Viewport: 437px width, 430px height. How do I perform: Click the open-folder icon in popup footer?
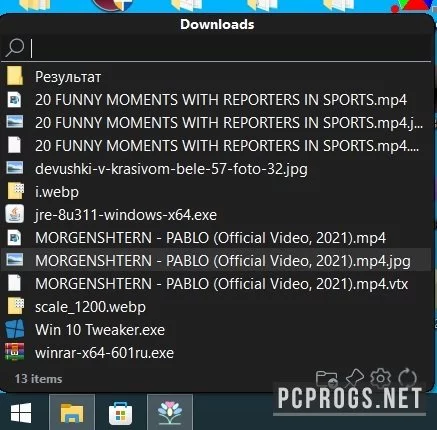coord(326,378)
